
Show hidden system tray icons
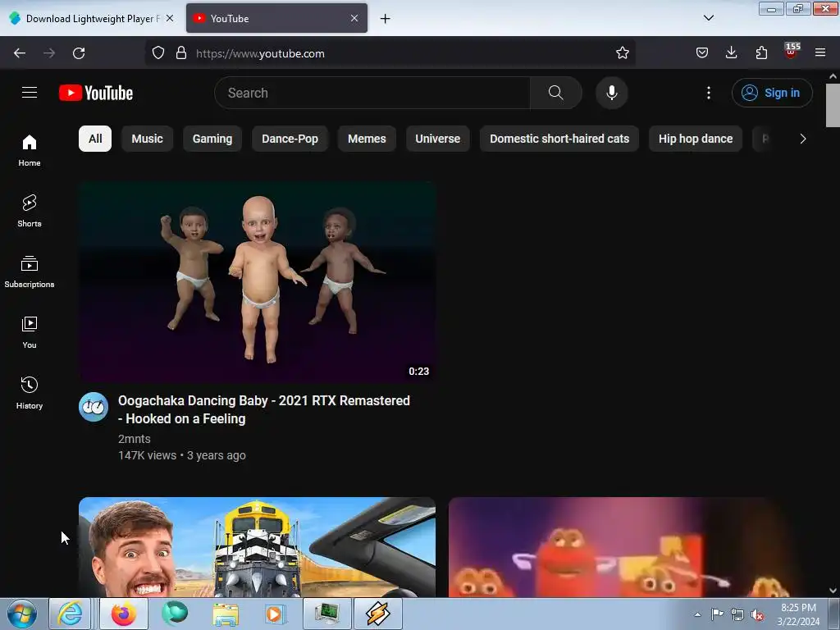tap(697, 614)
